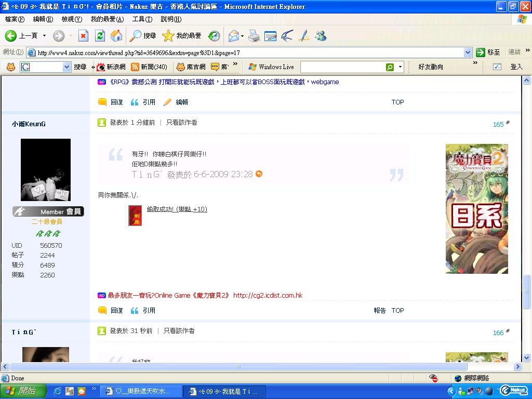The width and height of the screenshot is (532, 399).
Task: Click the Windows 開始 Start button
Action: point(21,391)
